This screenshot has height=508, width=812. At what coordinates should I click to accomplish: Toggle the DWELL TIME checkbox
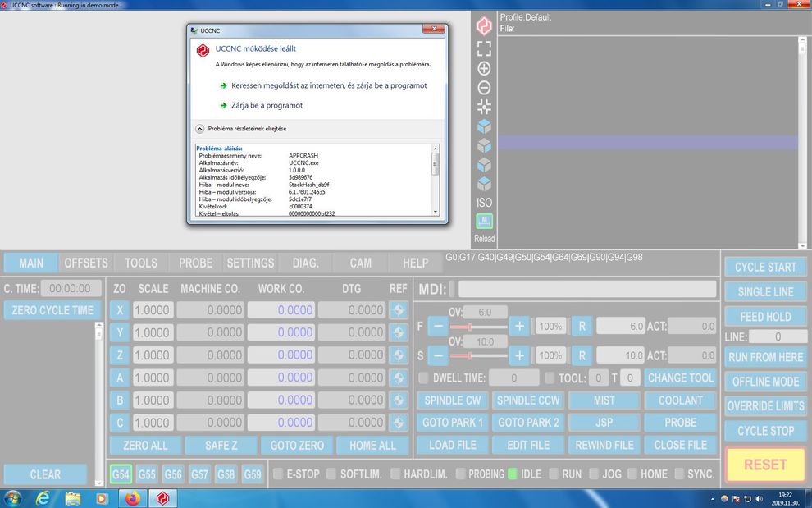(x=424, y=378)
